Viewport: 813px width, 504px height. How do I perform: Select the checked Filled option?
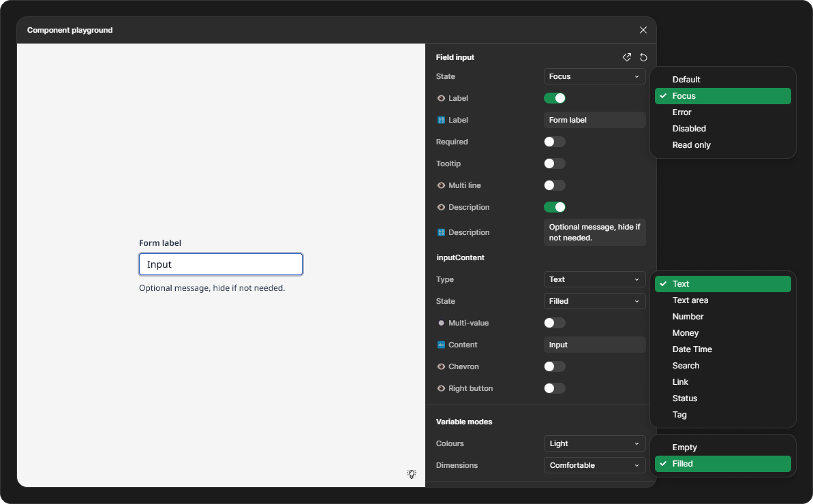(723, 464)
